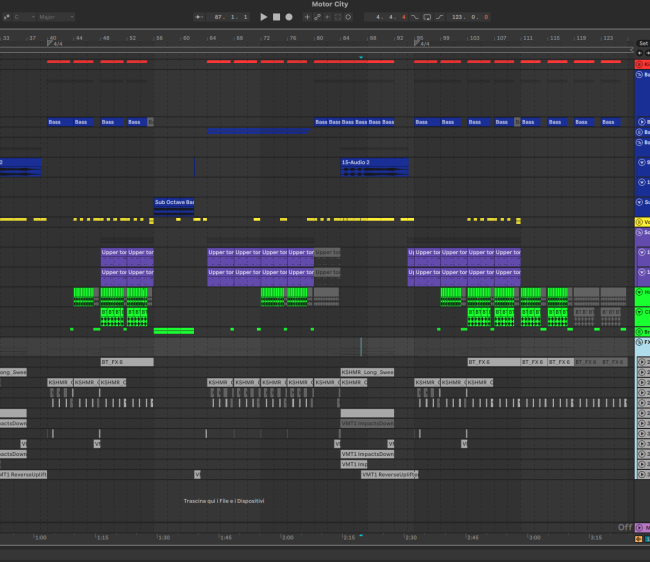Select the 15-Audio 3 clip
Image resolution: width=650 pixels, height=562 pixels.
[x=374, y=162]
